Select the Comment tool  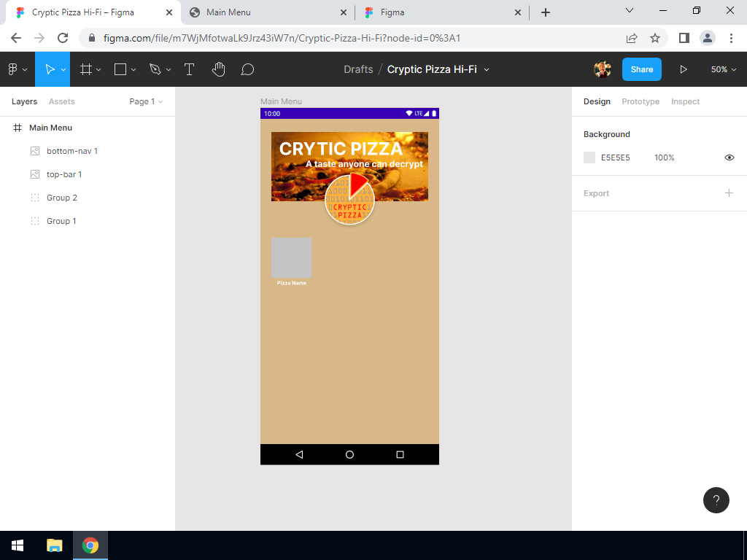click(247, 69)
